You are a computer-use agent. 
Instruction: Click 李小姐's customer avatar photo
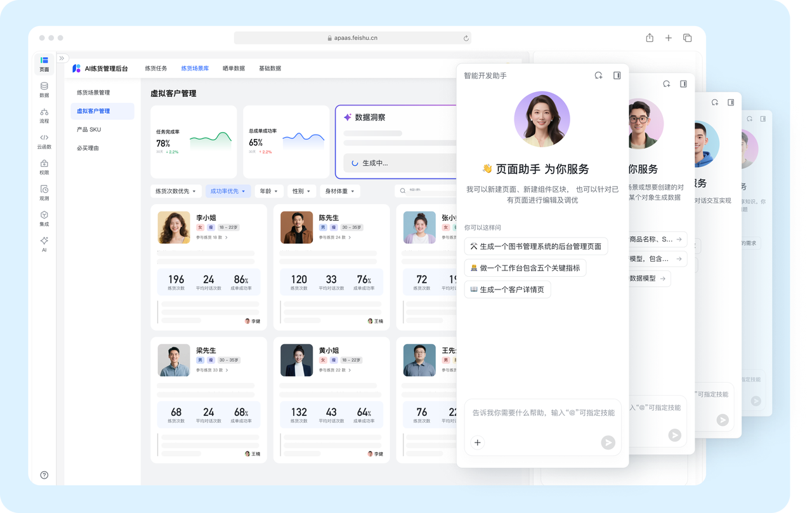[174, 227]
